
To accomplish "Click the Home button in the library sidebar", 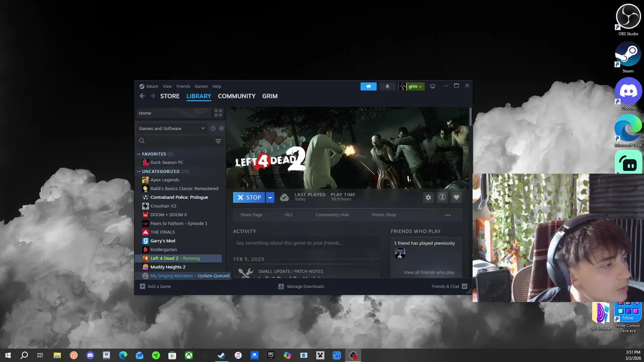I will pyautogui.click(x=174, y=113).
